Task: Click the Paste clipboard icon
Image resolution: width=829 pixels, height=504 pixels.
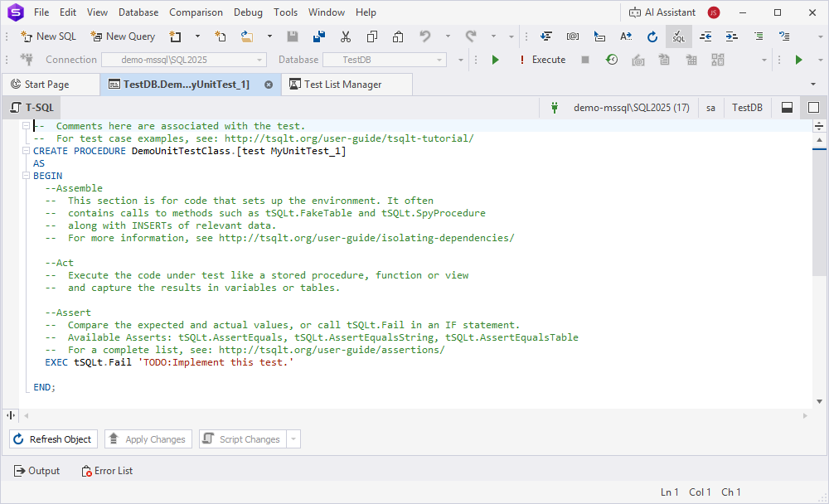Action: coord(398,36)
